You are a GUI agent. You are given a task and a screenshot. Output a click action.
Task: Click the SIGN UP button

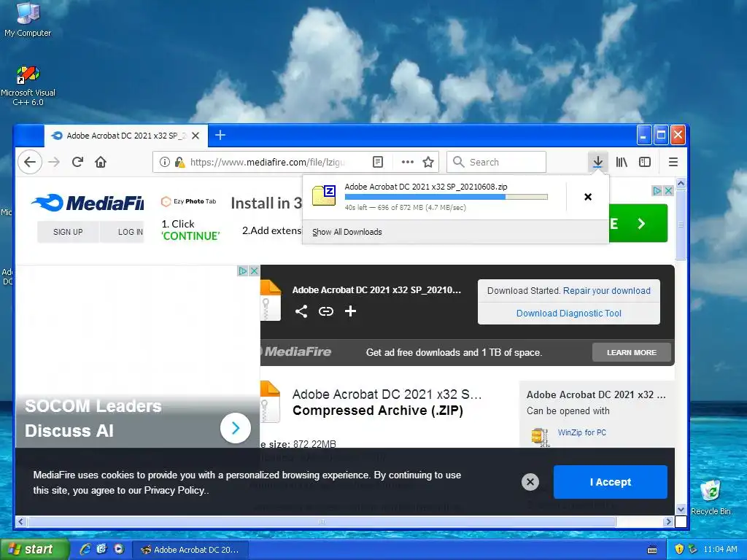[x=68, y=232]
